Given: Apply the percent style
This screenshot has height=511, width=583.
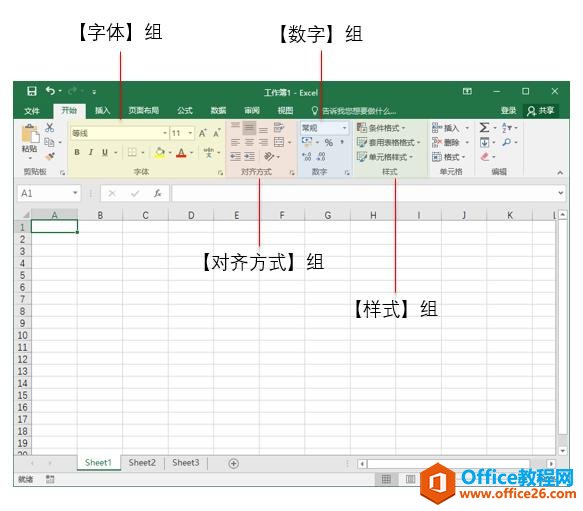Looking at the screenshot, I should (329, 142).
